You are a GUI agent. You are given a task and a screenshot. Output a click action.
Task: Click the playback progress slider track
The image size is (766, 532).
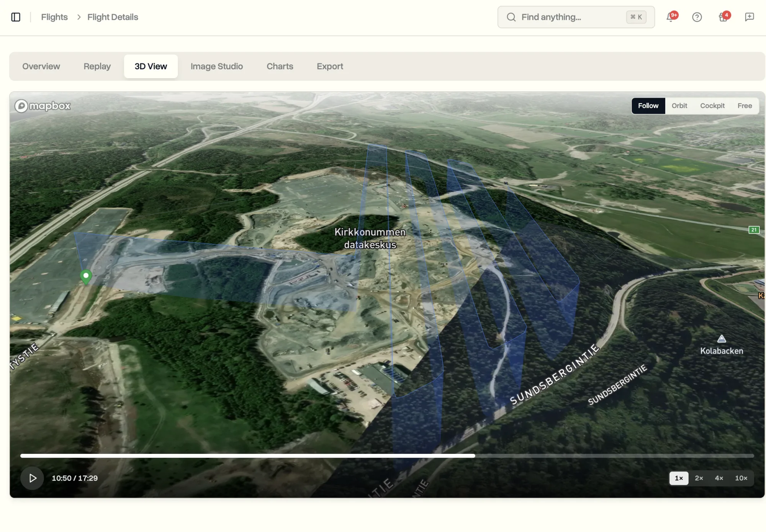(x=387, y=456)
